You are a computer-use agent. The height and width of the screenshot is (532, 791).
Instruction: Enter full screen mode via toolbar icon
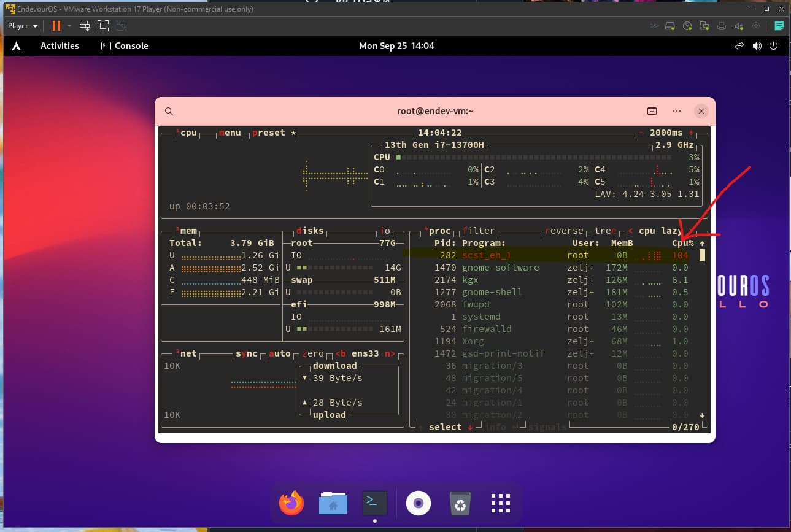[x=103, y=26]
